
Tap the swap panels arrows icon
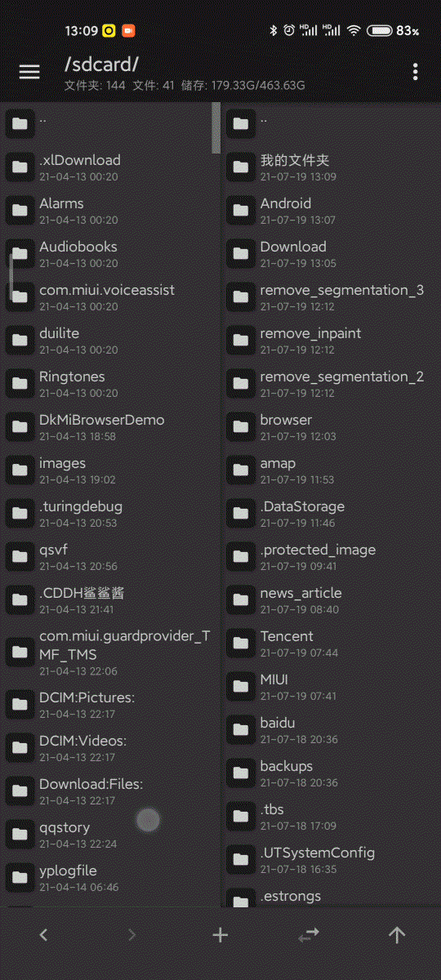309,935
